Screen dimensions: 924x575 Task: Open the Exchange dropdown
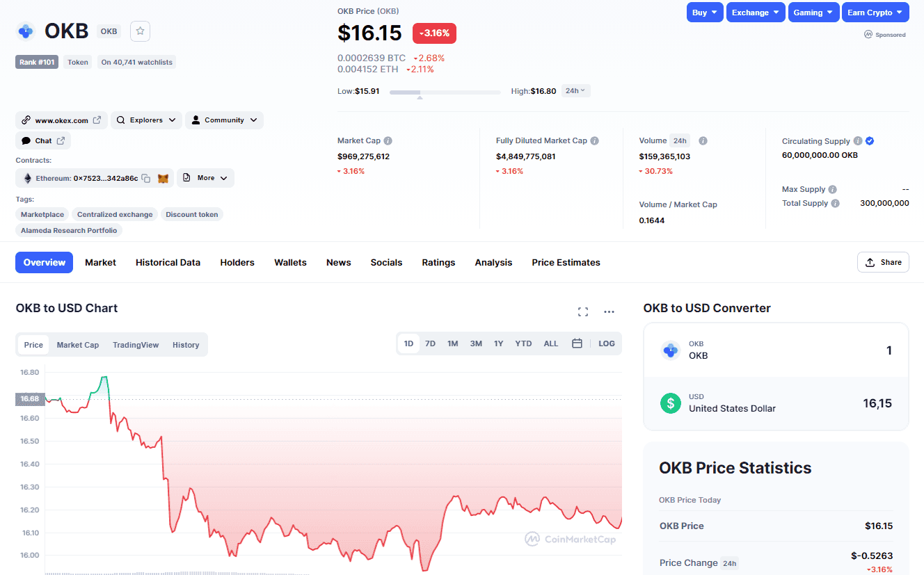(756, 13)
